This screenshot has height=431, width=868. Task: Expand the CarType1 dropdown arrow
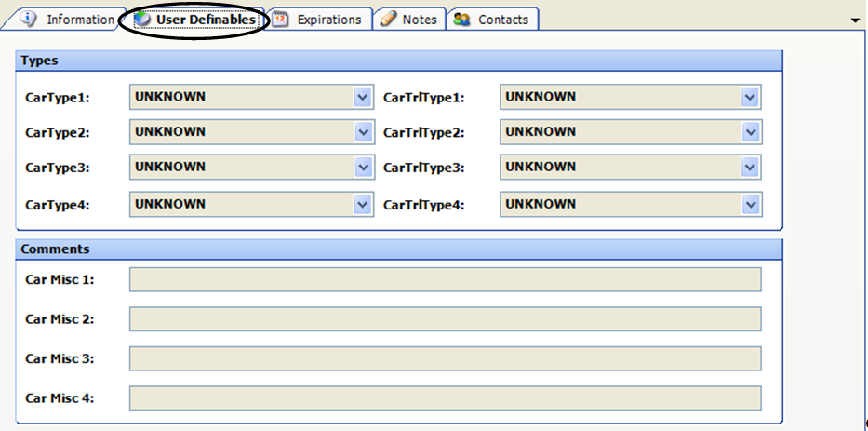(x=363, y=98)
